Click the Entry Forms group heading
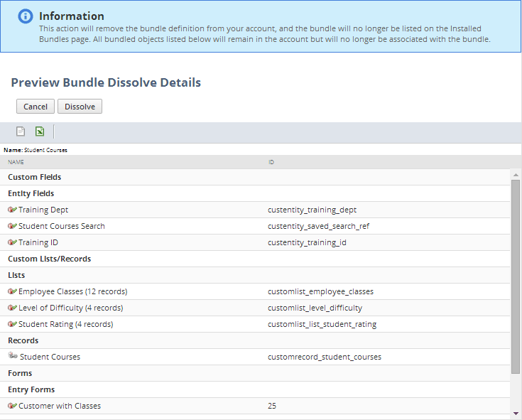This screenshot has height=420, width=522. [31, 389]
